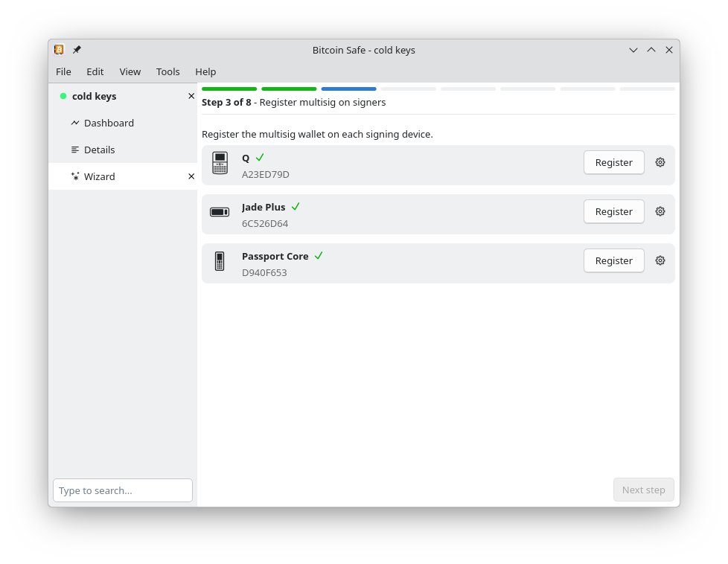This screenshot has height=564, width=728.
Task: Open the Edit menu
Action: click(x=95, y=72)
